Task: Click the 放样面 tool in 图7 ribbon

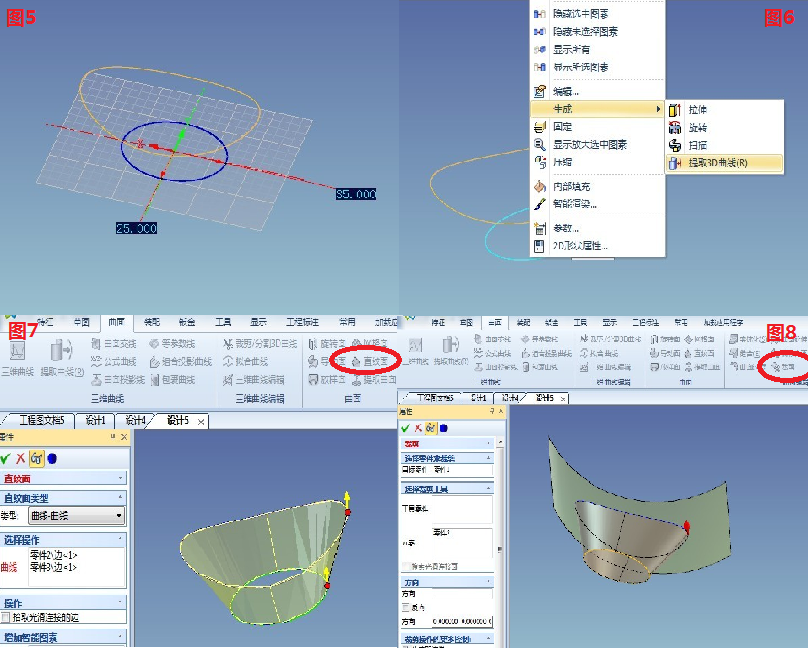Action: click(x=327, y=380)
